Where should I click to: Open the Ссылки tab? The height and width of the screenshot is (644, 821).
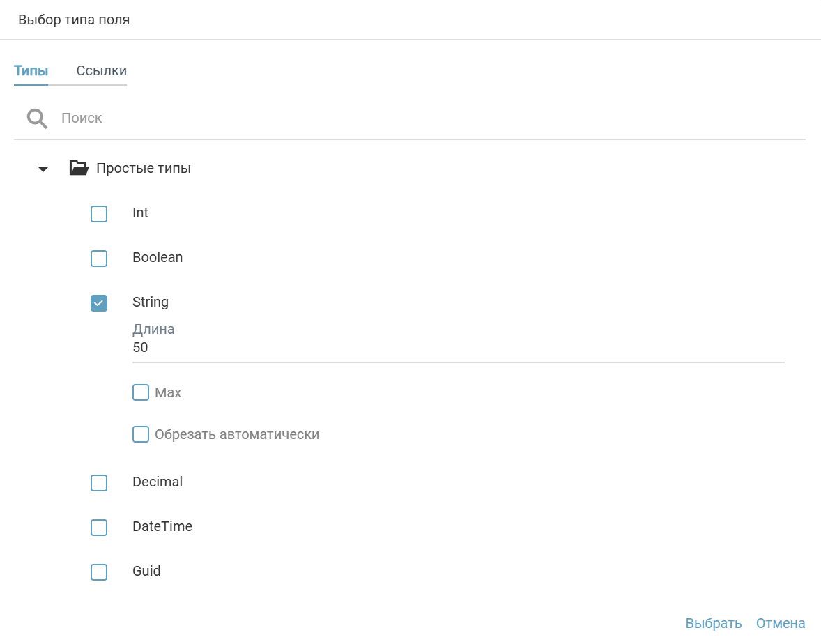[101, 71]
